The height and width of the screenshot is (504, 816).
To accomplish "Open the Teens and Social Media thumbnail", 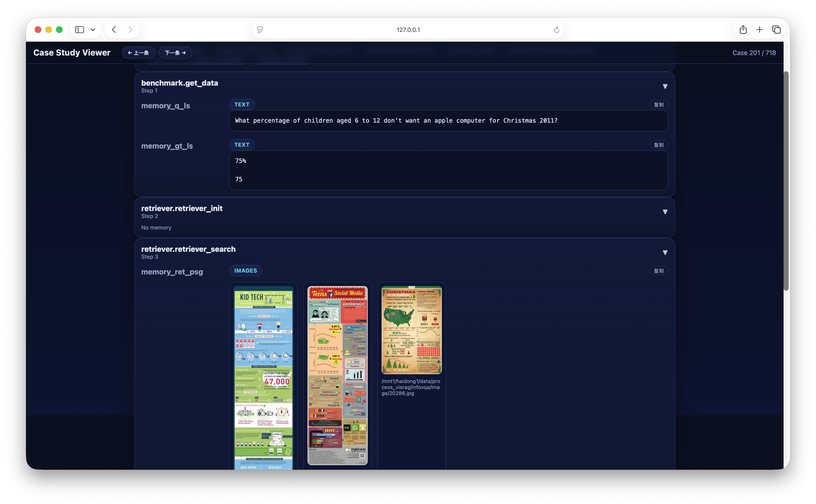I will click(x=337, y=375).
